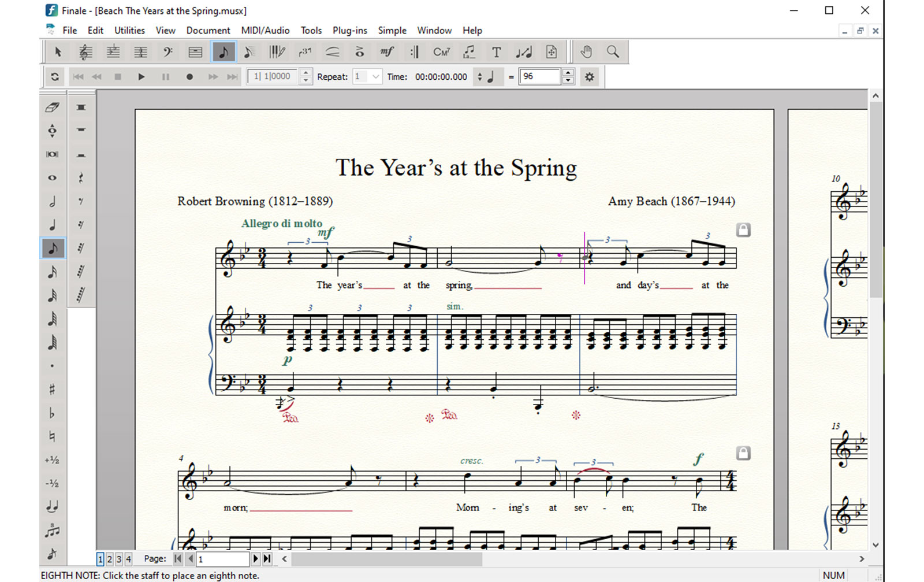
Task: Click the Time display stepper arrows
Action: [x=479, y=77]
